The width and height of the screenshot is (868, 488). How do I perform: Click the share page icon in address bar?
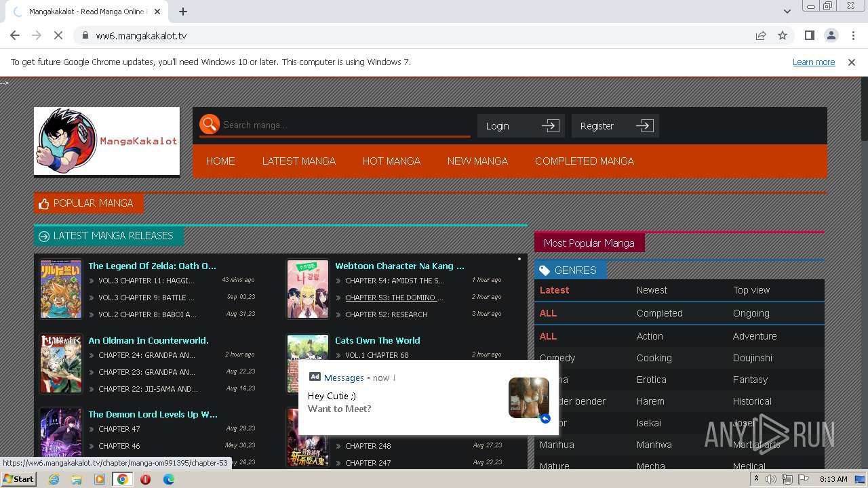pyautogui.click(x=761, y=35)
